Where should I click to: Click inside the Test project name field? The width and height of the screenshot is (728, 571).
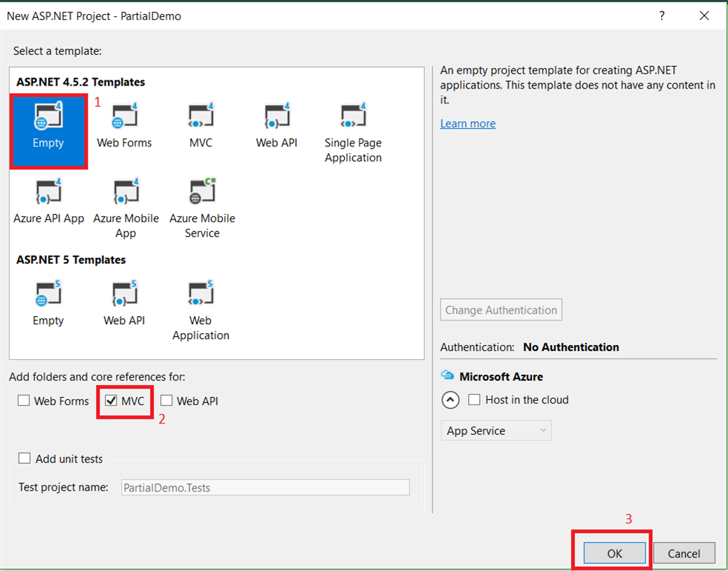(x=265, y=487)
